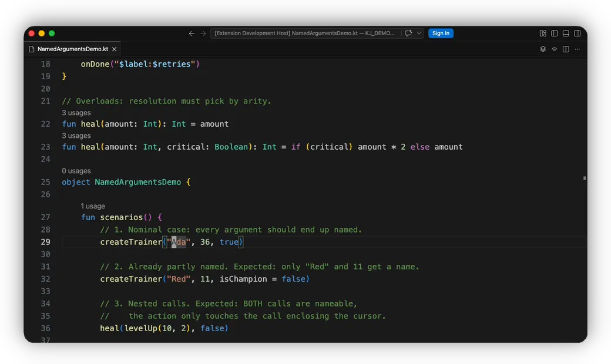Toggle the bottom panel visibility
The image size is (611, 364).
(x=566, y=33)
